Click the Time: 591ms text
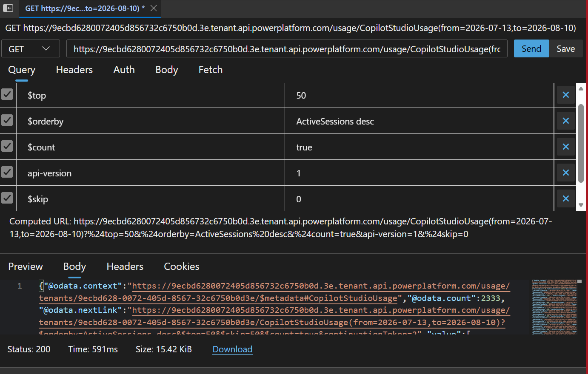 pos(93,349)
